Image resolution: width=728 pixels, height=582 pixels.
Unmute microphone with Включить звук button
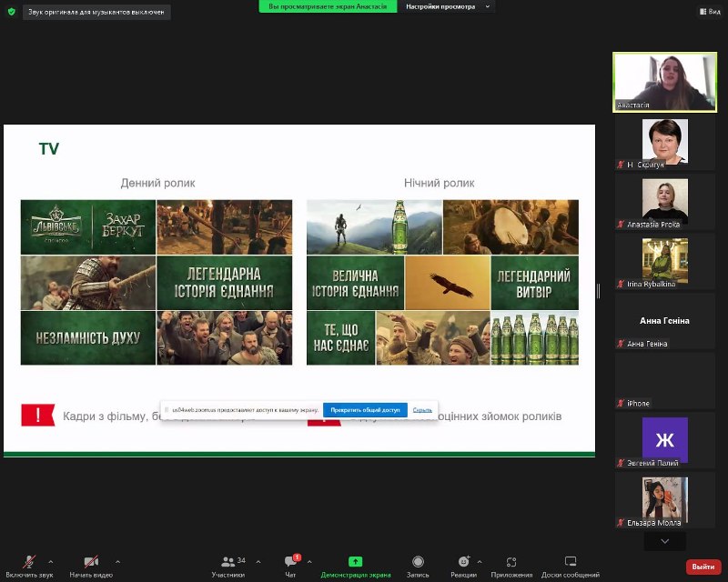click(29, 567)
